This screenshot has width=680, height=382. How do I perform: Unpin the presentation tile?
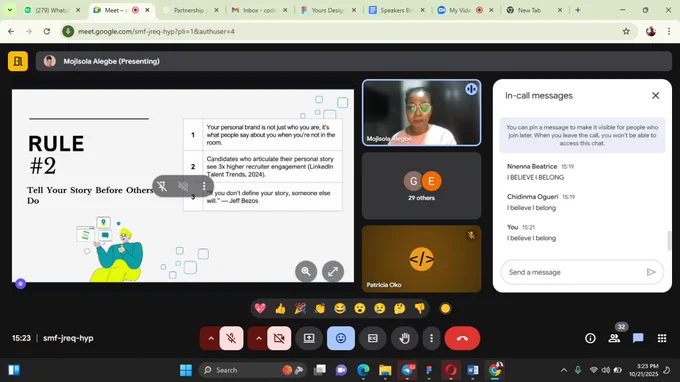pos(162,186)
